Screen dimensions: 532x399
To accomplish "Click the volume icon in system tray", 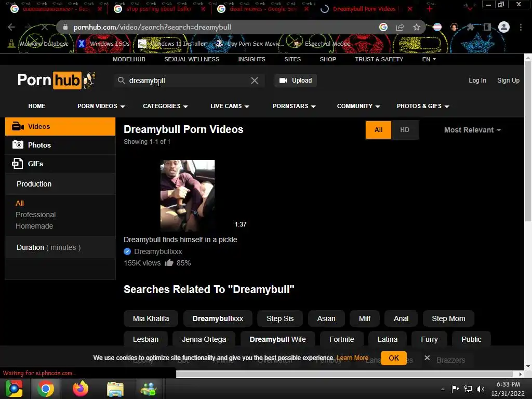I will coord(481,389).
